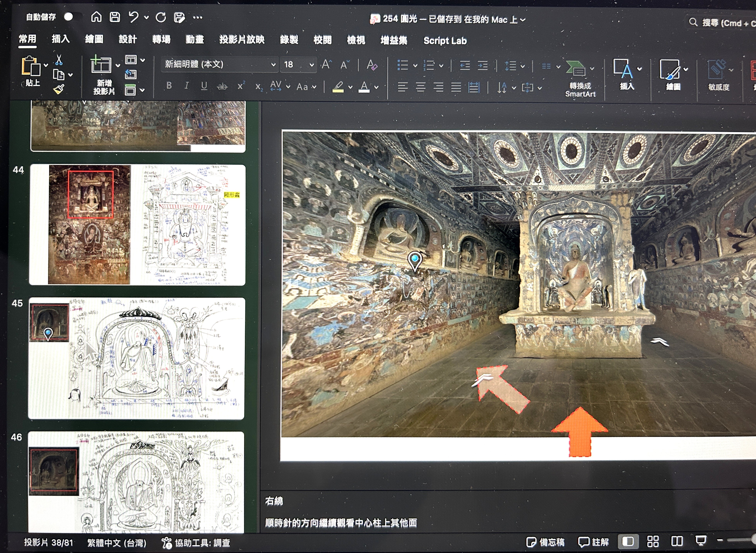Screen dimensions: 756x553
Task: Open the numbered list style dropdown
Action: tap(441, 66)
